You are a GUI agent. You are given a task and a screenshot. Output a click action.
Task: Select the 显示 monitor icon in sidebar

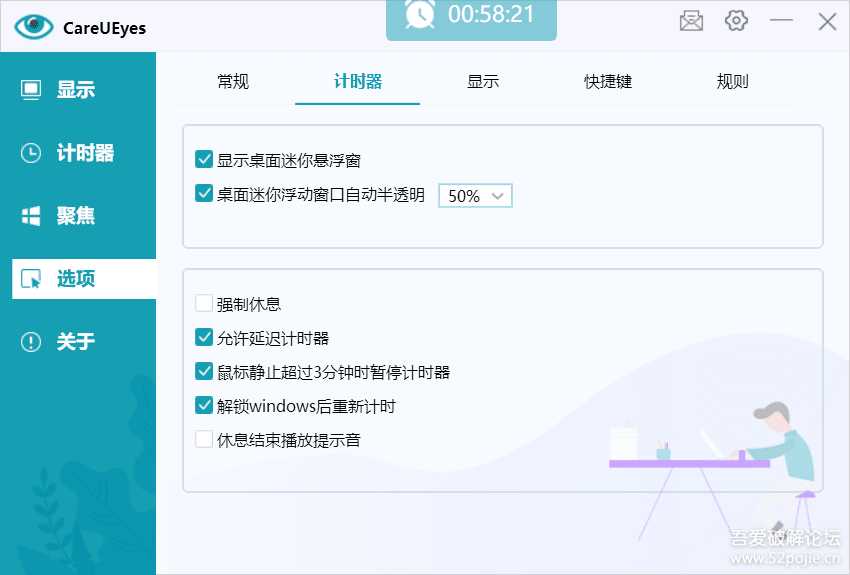tap(31, 90)
